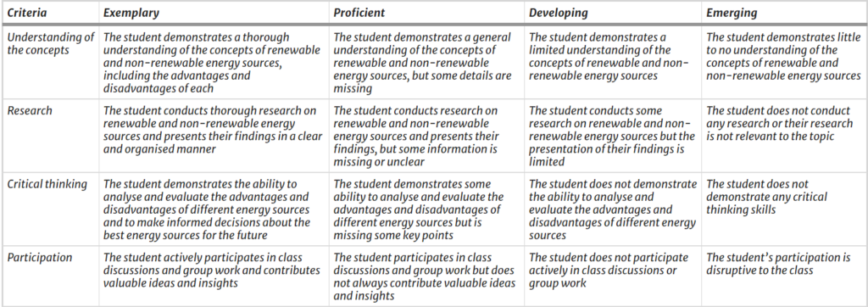
Task: Select the Developing column header
Action: point(559,13)
